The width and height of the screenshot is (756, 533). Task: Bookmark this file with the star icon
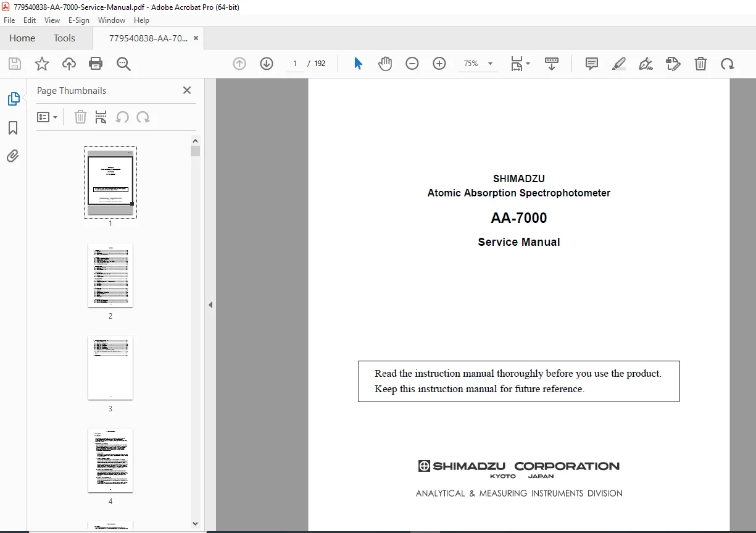click(42, 64)
